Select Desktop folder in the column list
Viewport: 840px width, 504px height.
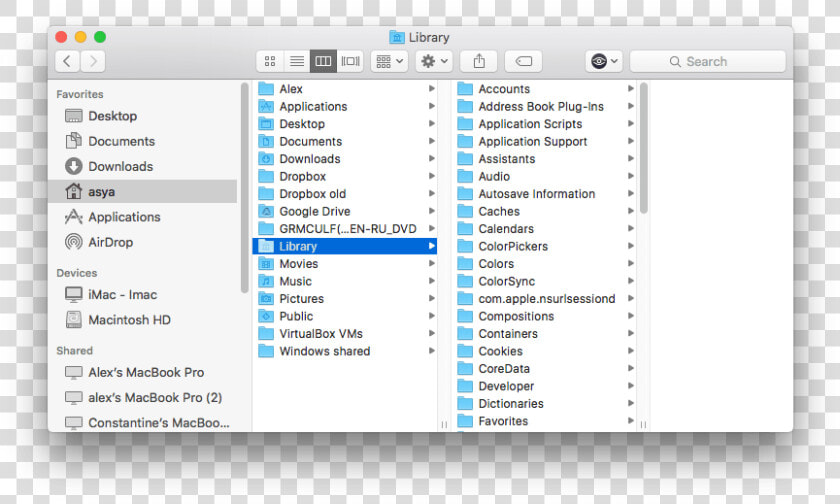click(x=344, y=124)
